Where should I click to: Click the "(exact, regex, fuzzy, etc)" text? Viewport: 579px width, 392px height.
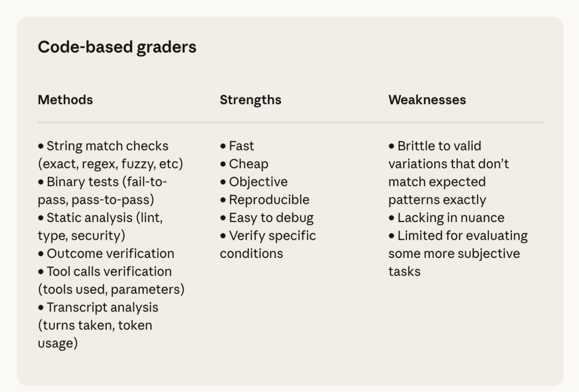click(110, 164)
